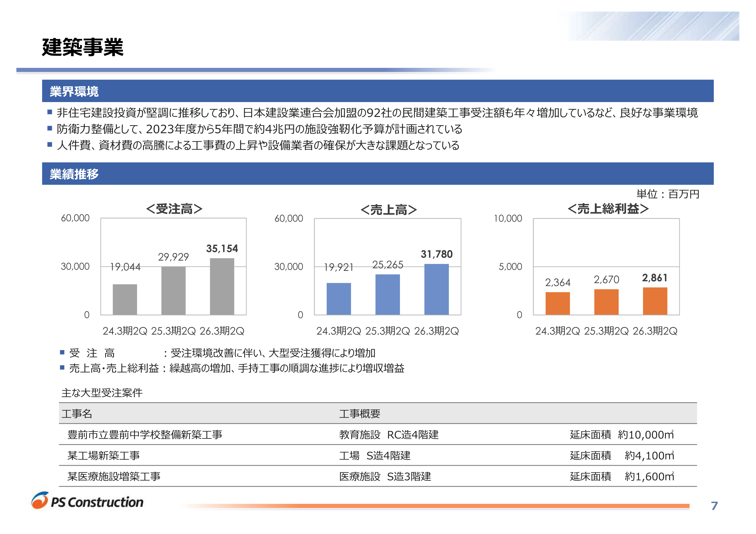
Task: Click the <売上総利益> chart title
Action: (x=608, y=209)
